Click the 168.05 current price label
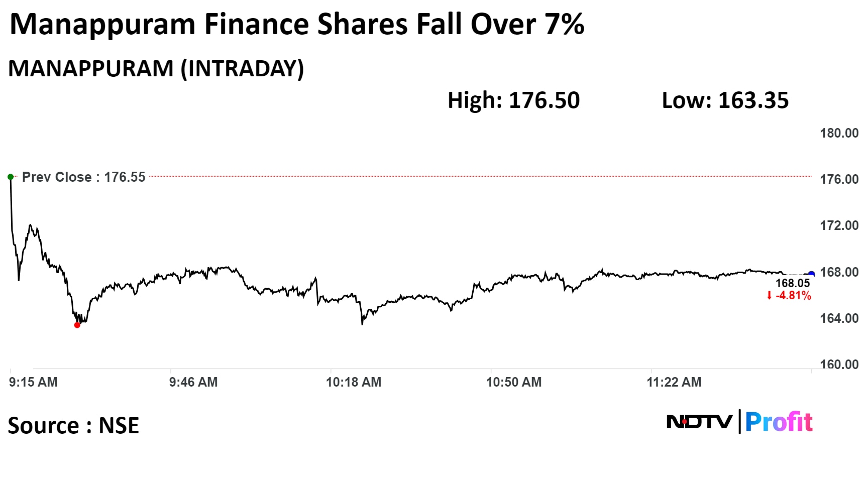The image size is (868, 488). coord(793,283)
